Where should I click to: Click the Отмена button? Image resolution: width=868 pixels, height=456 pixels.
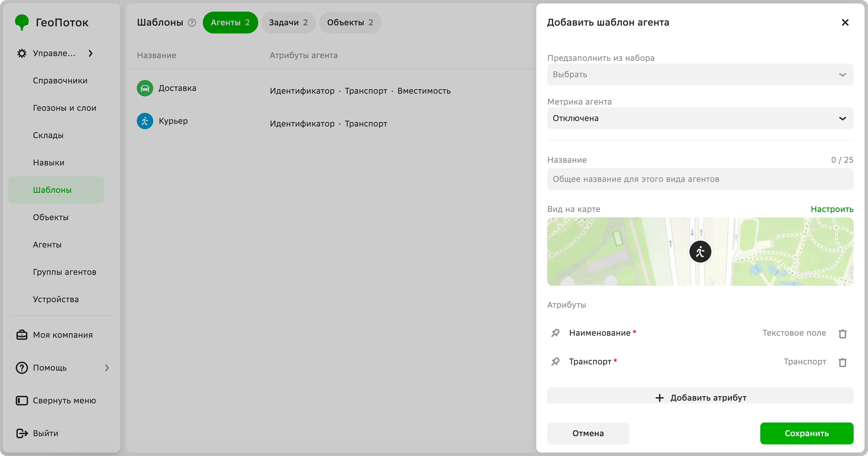coord(588,433)
